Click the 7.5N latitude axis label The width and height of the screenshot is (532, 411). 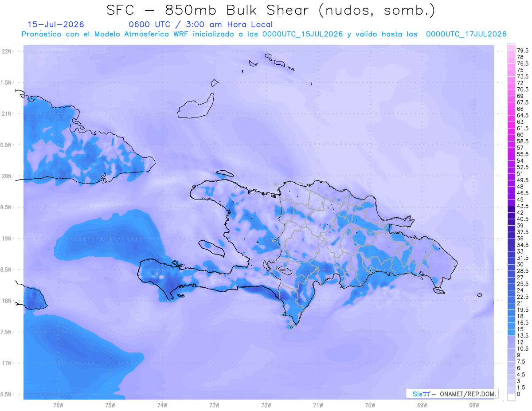tap(7, 332)
